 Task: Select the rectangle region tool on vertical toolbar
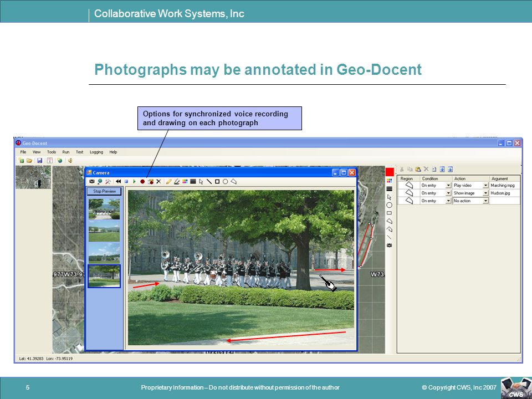[390, 213]
